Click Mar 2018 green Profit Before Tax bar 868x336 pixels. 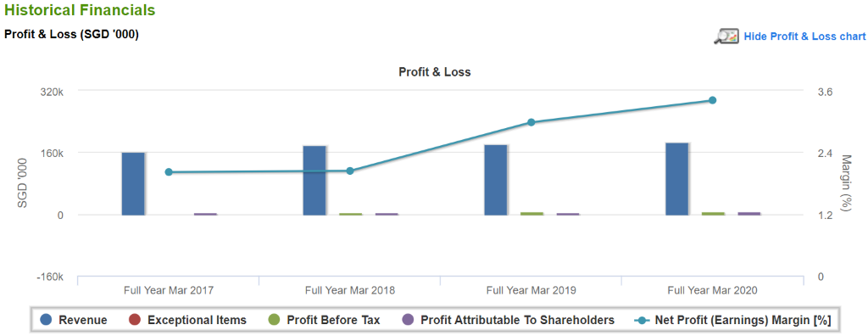[x=350, y=214]
